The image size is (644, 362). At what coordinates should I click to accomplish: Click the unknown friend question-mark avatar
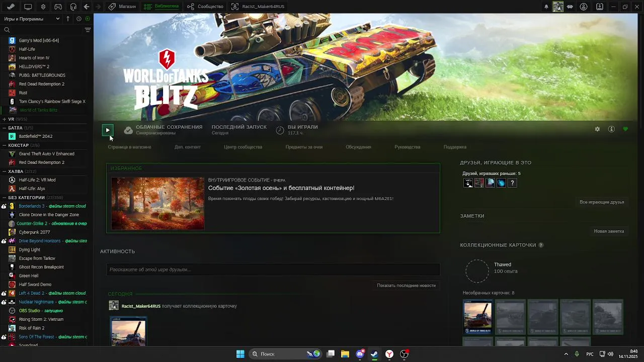tap(512, 183)
